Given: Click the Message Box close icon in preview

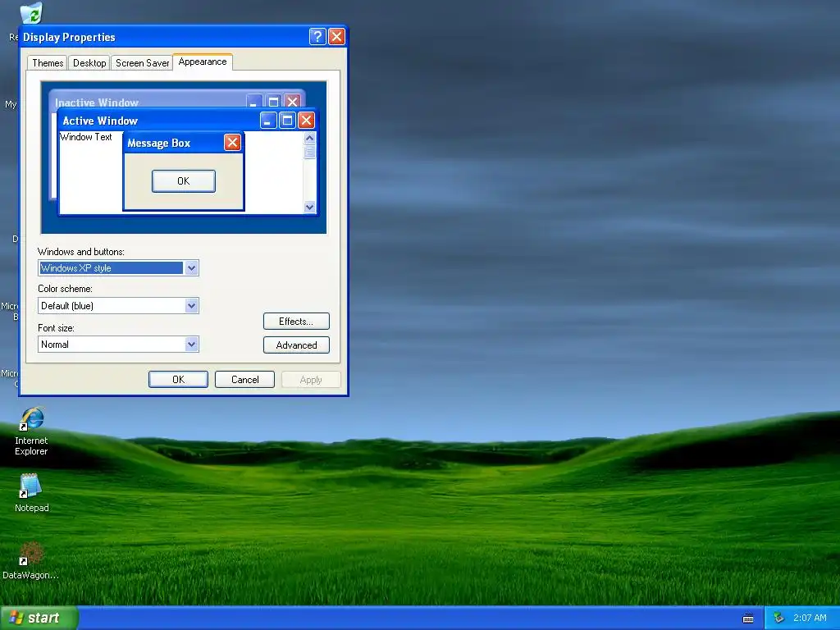Looking at the screenshot, I should pyautogui.click(x=232, y=143).
